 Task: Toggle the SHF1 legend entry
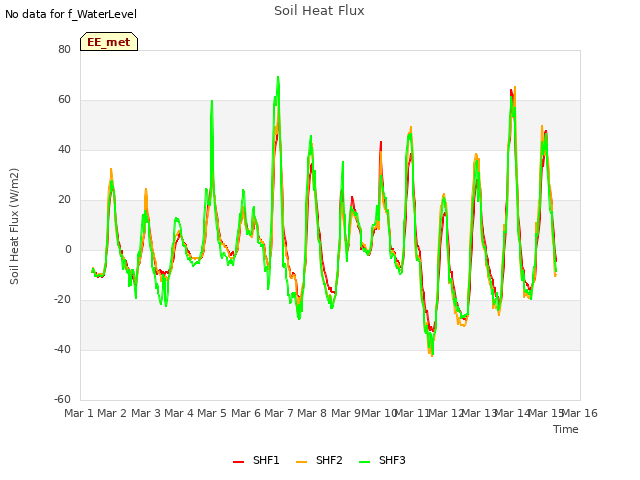[256, 460]
